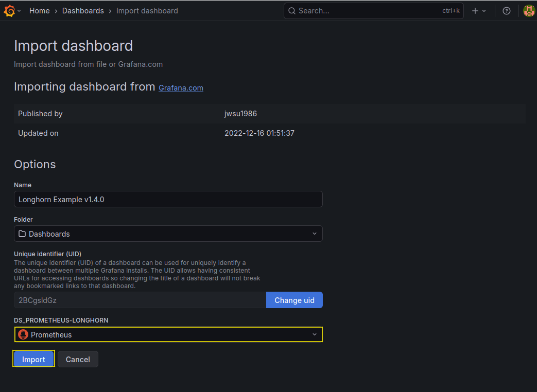Screen dimensions: 537x392
Task: Click the magnifier icon in search bar
Action: pyautogui.click(x=292, y=11)
